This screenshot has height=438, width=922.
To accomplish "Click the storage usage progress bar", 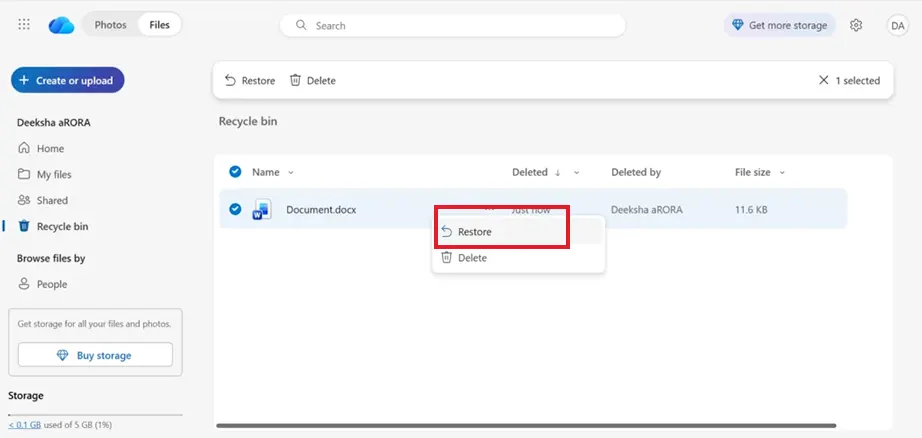I will (x=95, y=415).
